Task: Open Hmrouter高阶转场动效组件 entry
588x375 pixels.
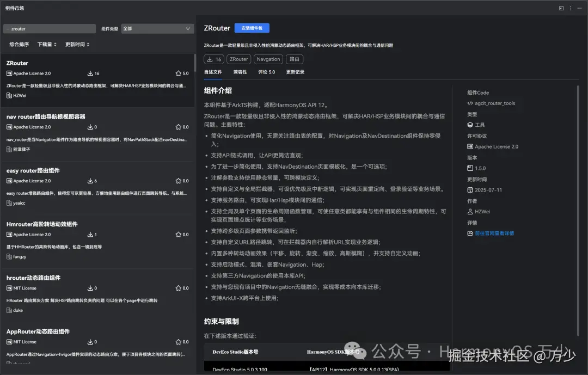Action: [x=97, y=241]
